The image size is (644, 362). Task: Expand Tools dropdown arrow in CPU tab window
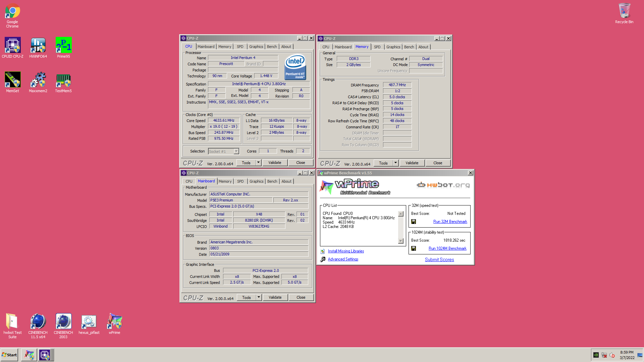point(258,163)
